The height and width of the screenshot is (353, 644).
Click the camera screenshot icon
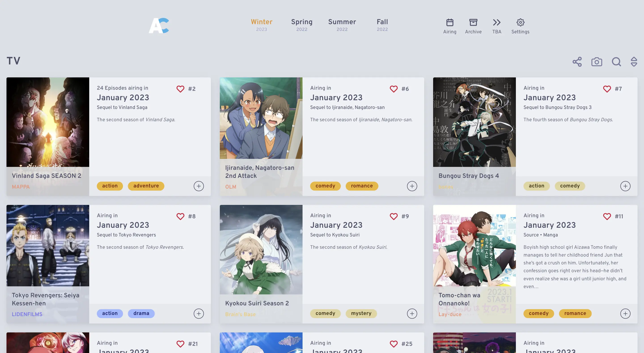pos(597,62)
